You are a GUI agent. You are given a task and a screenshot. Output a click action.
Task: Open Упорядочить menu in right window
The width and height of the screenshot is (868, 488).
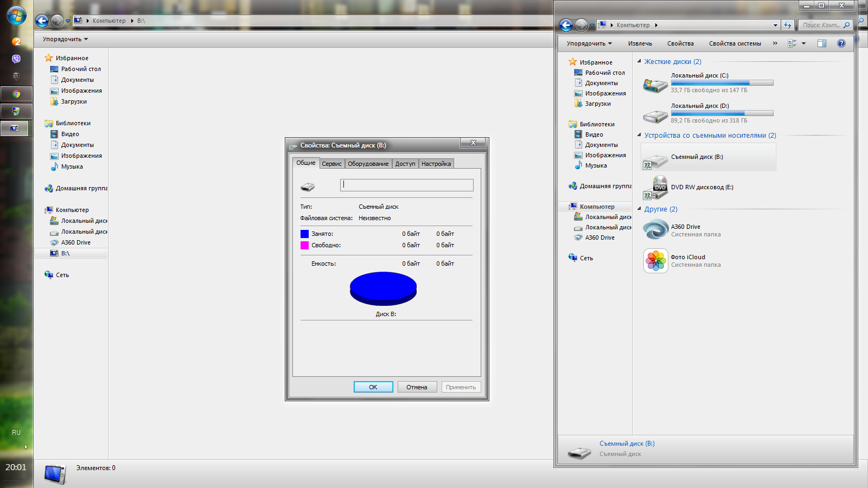pyautogui.click(x=589, y=43)
